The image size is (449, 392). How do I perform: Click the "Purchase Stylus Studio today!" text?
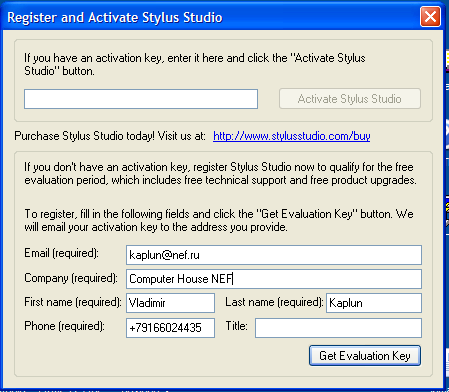(x=84, y=136)
